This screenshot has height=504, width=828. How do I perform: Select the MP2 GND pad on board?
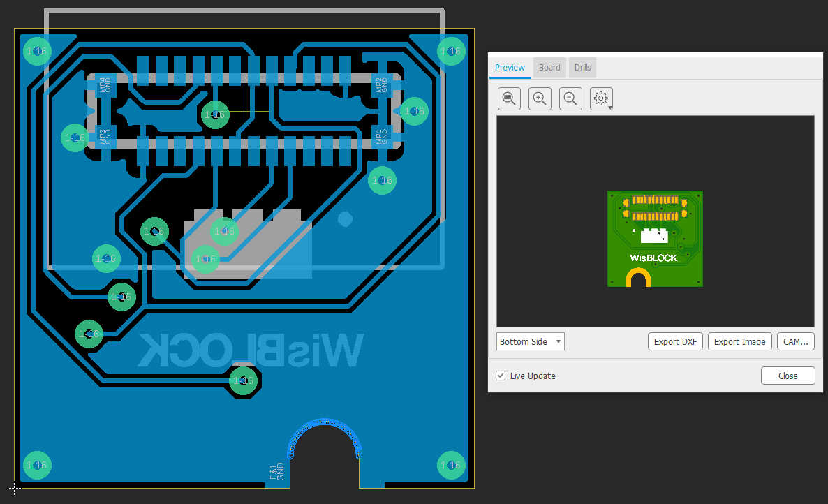click(x=381, y=85)
